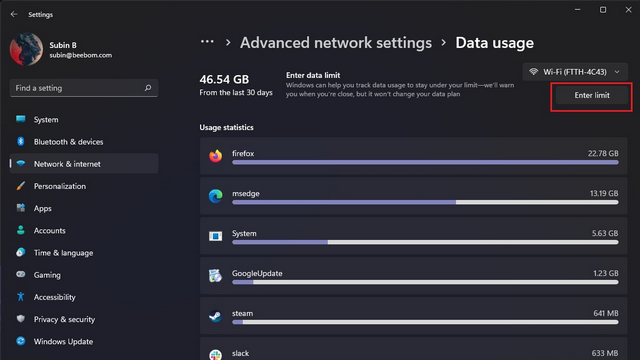Open the Subin B profile picture
Image resolution: width=640 pixels, height=360 pixels.
point(26,49)
